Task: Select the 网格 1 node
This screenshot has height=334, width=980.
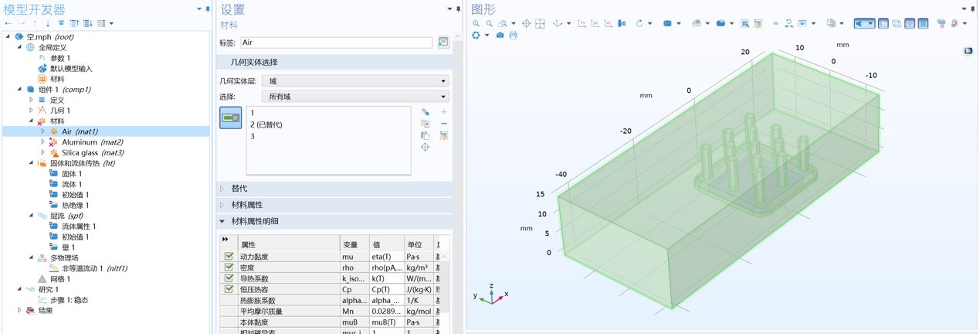Action: pos(59,278)
